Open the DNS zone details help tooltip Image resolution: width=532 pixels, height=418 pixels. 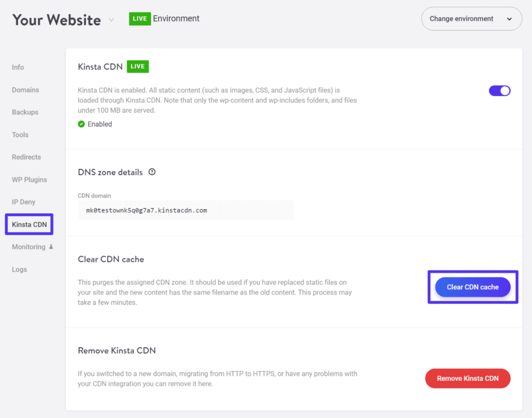[152, 172]
